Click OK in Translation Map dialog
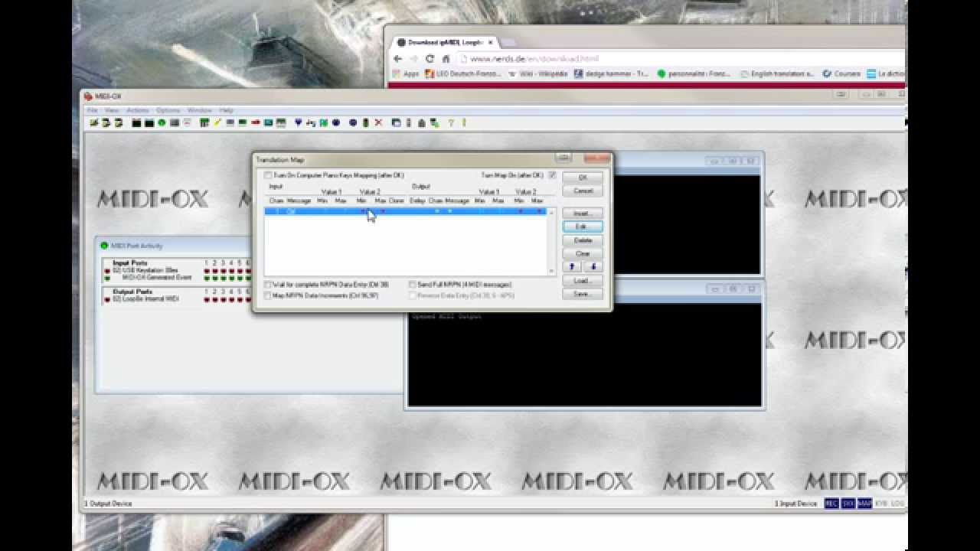Screen dimensions: 980x551 [583, 178]
